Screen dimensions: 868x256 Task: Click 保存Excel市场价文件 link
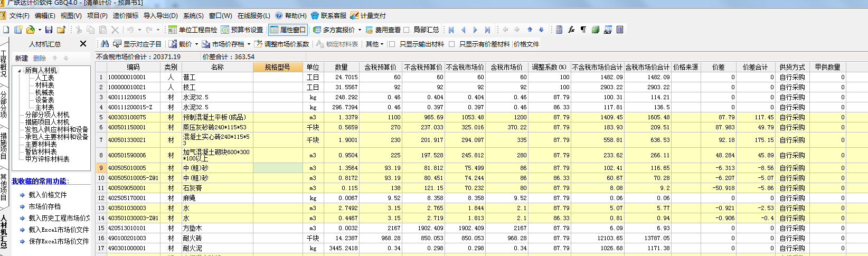pyautogui.click(x=59, y=241)
